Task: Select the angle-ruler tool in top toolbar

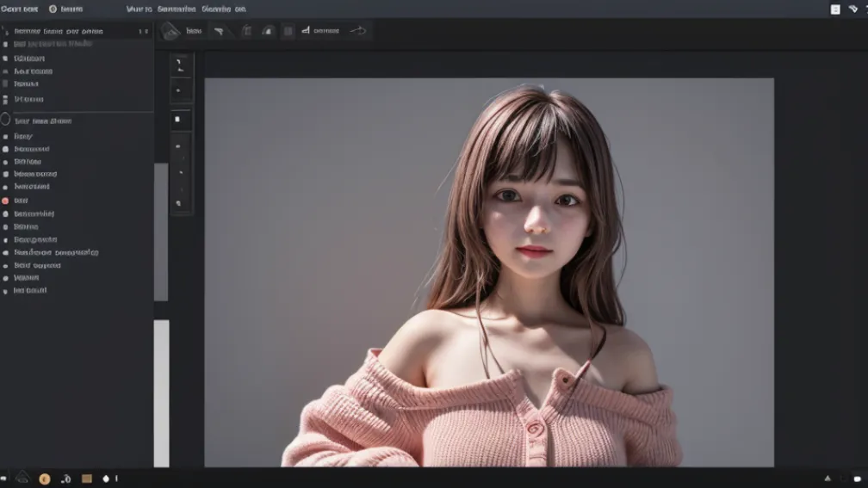Action: coord(306,30)
